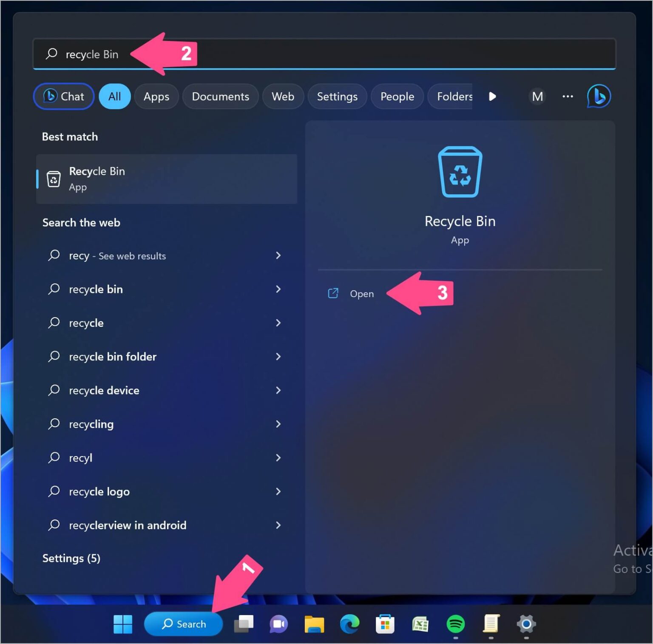Viewport: 653px width, 644px height.
Task: Switch to the Documents filter
Action: point(220,96)
